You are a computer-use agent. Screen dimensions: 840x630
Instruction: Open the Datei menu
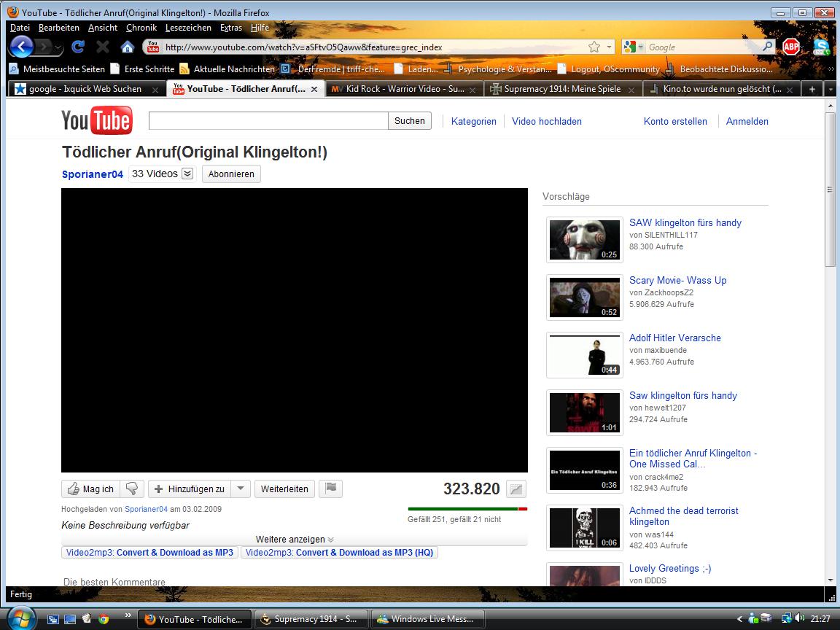[x=20, y=27]
